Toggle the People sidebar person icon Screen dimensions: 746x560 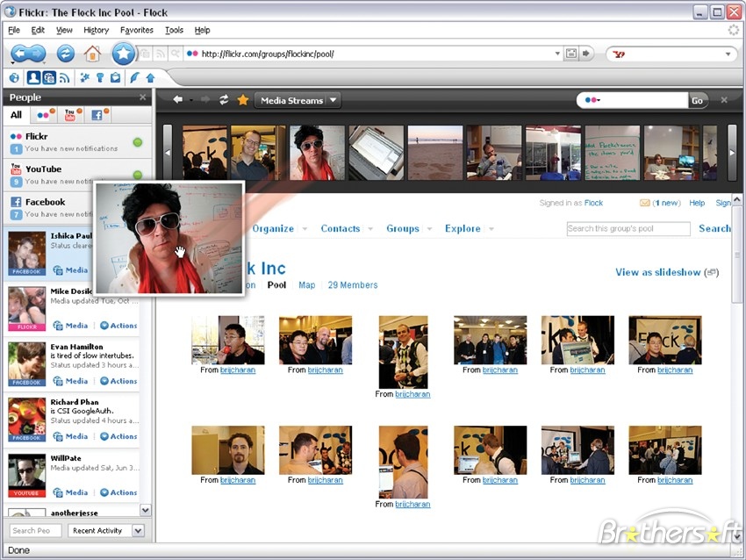tap(32, 78)
